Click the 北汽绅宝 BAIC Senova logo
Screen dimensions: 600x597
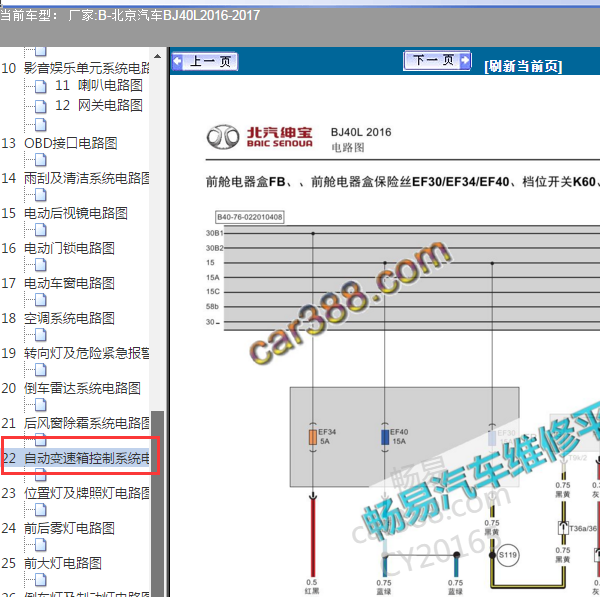click(x=260, y=137)
